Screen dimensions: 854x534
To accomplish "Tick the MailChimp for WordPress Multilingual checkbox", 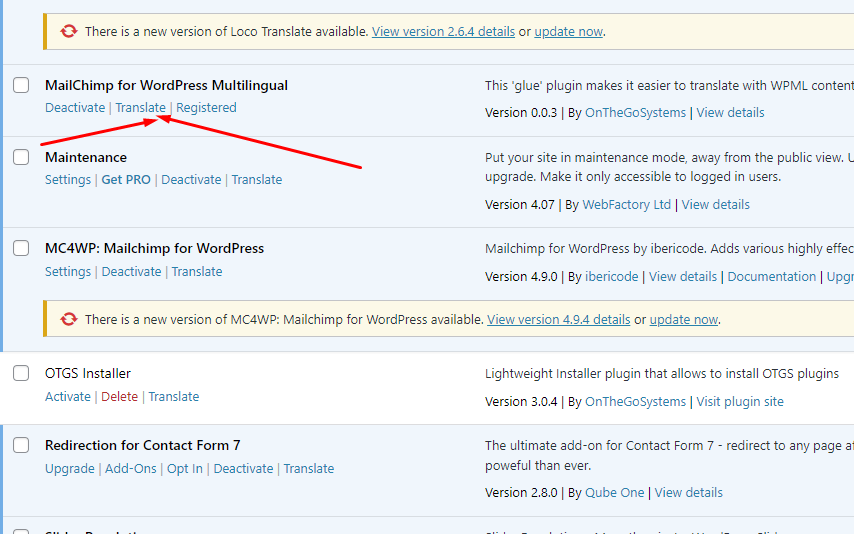I will click(21, 85).
